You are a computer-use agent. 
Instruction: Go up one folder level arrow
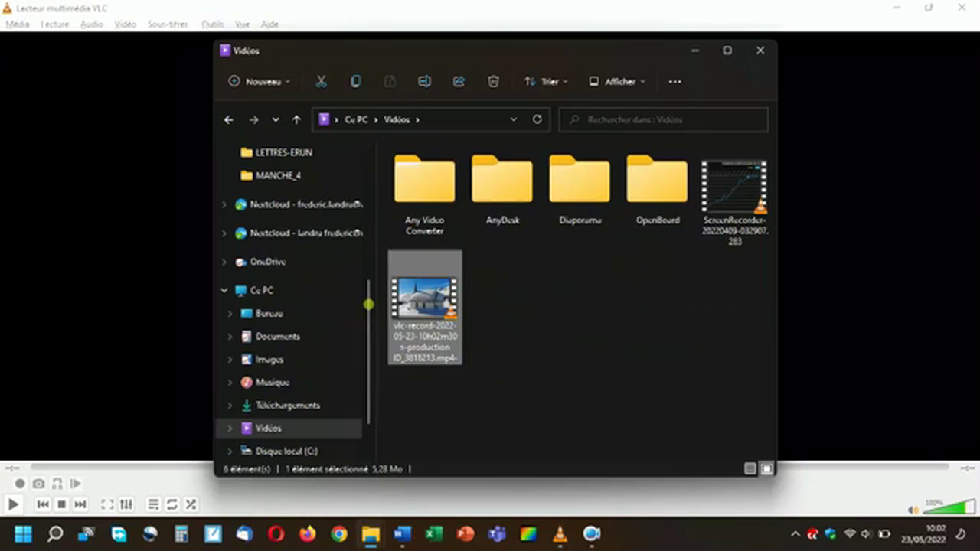click(296, 120)
